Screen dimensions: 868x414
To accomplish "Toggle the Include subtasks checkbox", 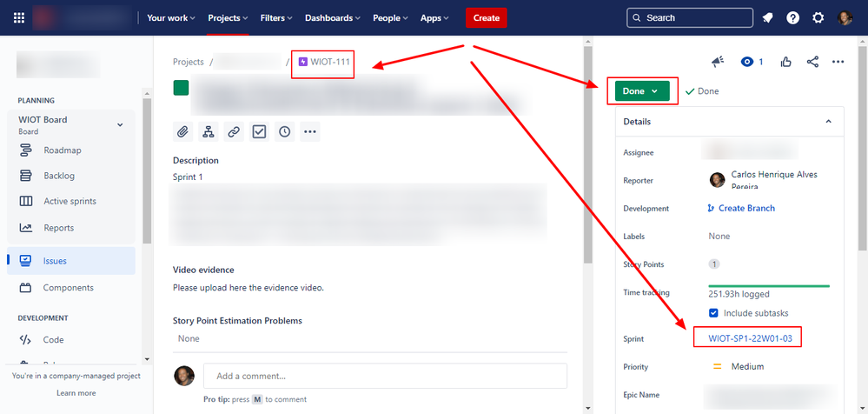I will pyautogui.click(x=713, y=313).
